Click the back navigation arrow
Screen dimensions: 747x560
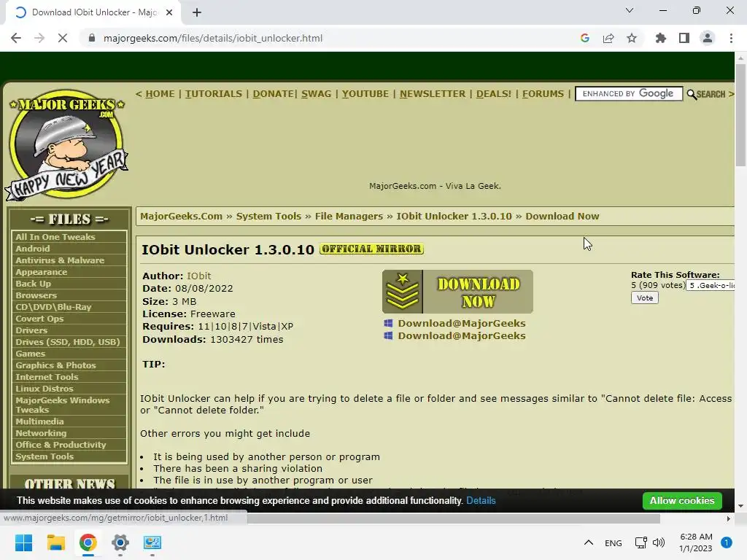[x=16, y=38]
